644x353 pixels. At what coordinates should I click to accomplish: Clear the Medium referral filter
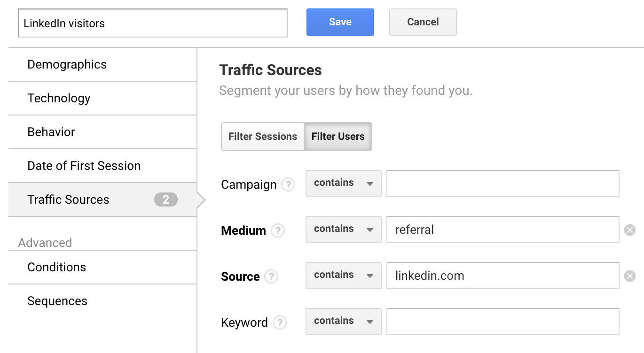coord(630,230)
